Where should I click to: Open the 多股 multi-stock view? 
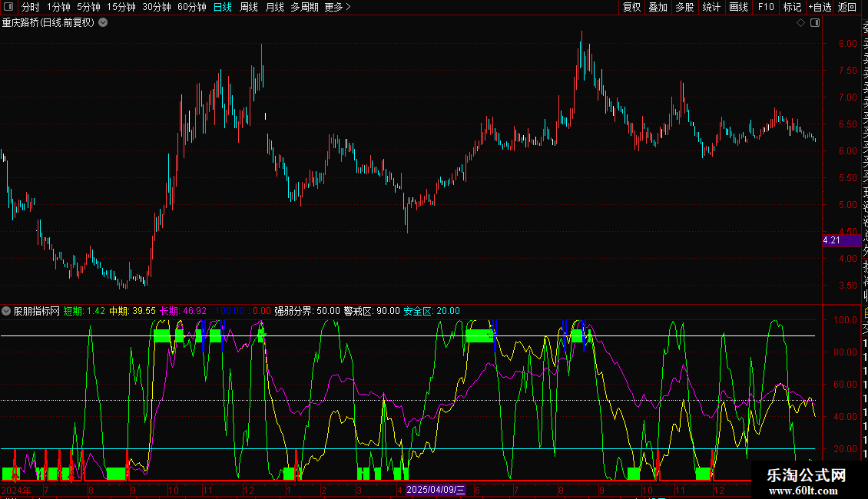coord(684,7)
